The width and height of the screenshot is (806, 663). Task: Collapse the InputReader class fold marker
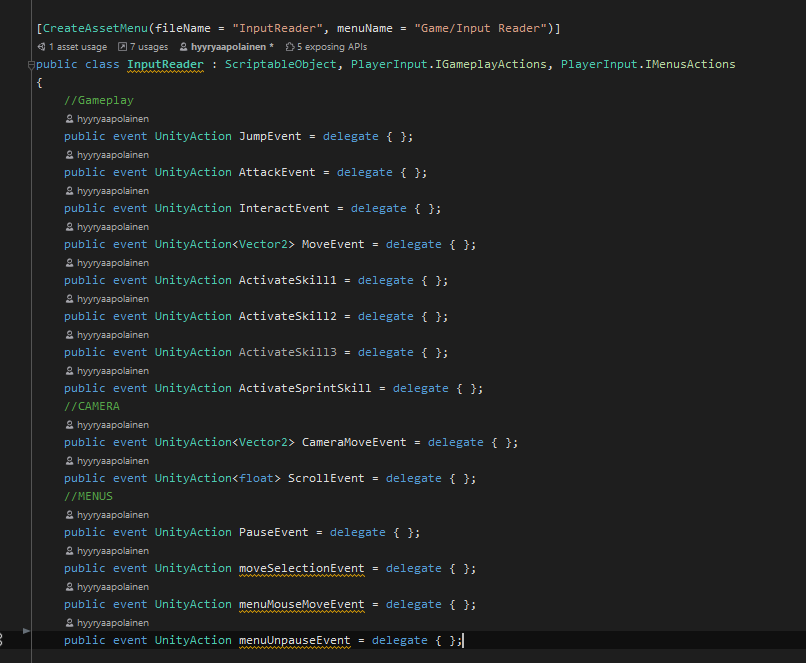click(x=31, y=65)
